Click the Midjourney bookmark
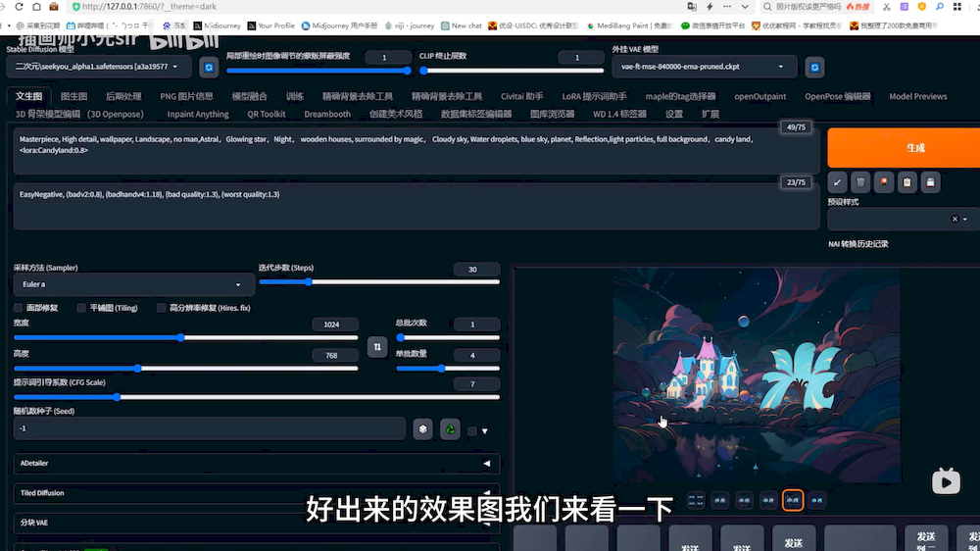This screenshot has height=551, width=980. [x=217, y=25]
